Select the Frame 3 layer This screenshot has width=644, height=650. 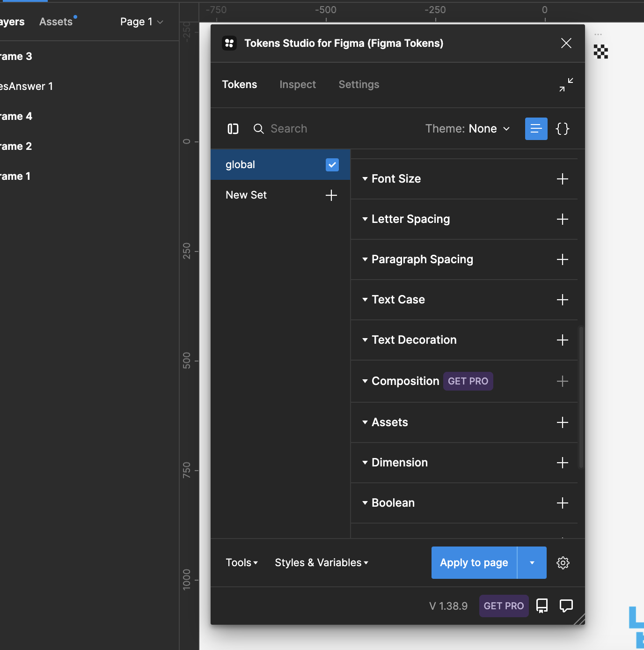click(16, 57)
